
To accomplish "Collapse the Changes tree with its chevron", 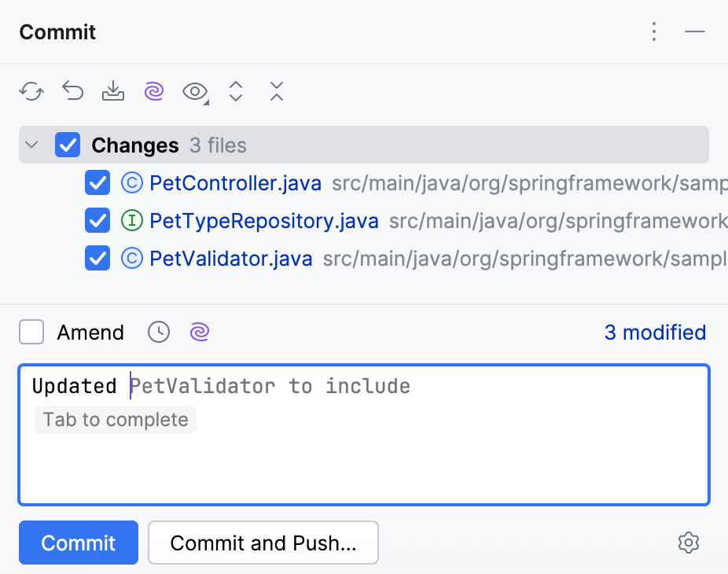I will tap(31, 145).
